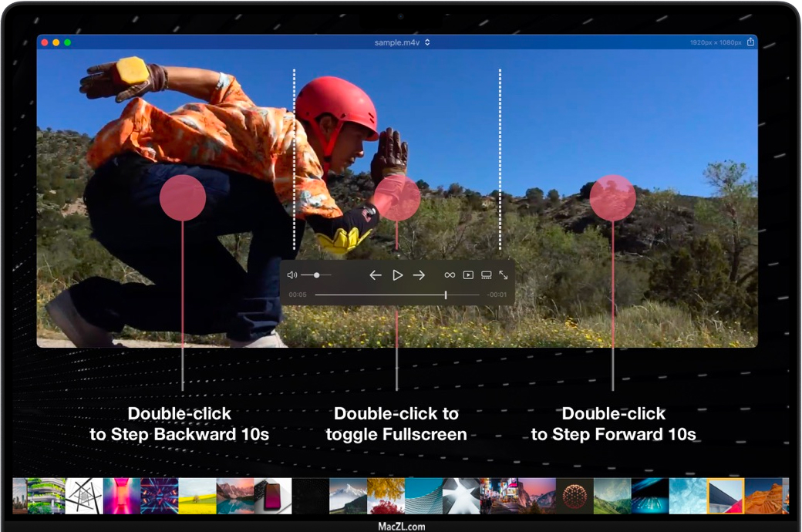Select the pink neon corridor thumbnail
802x532 pixels.
(122, 496)
